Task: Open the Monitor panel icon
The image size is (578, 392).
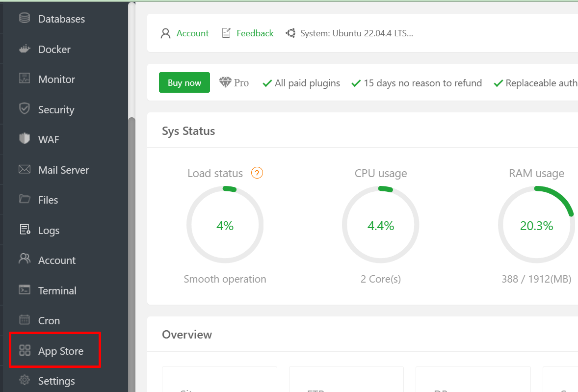Action: (x=24, y=79)
